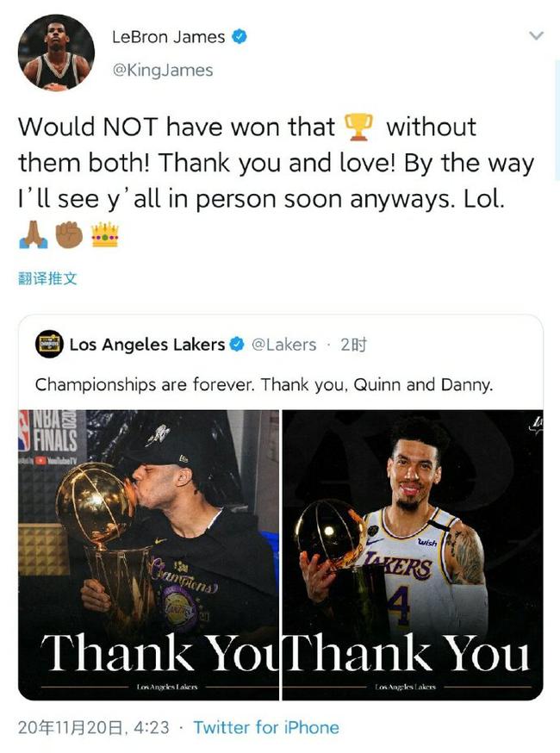
Task: Open the Los Angeles Lakers account name
Action: (x=147, y=345)
